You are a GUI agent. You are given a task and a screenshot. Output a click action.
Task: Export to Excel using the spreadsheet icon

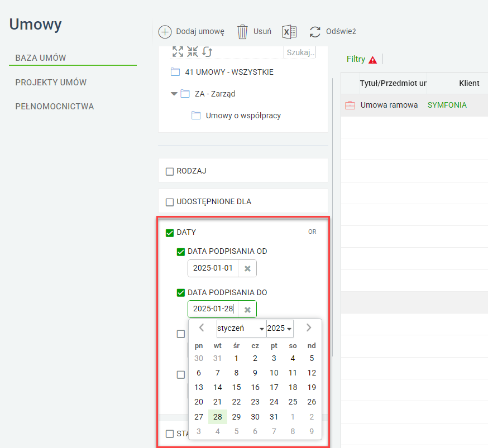(x=289, y=32)
